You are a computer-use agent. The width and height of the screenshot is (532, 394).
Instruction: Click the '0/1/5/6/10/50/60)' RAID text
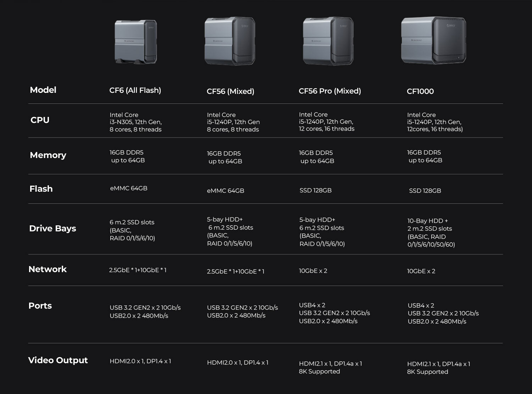click(431, 244)
